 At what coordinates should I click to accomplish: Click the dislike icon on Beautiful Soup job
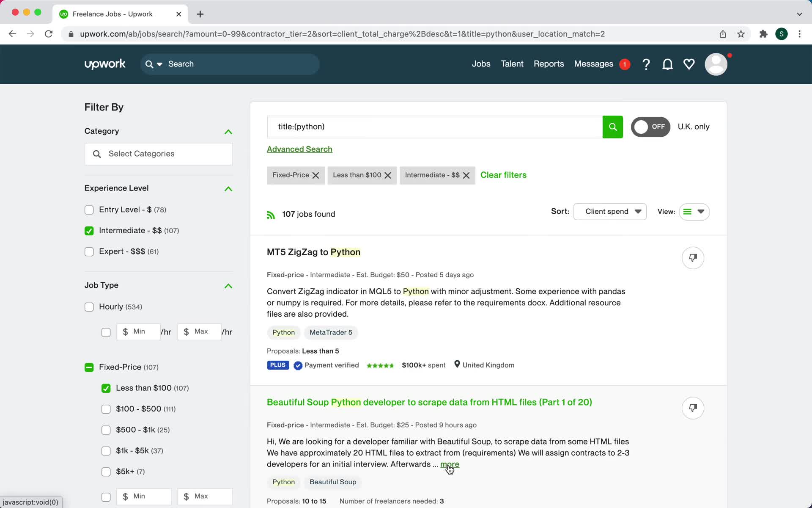(x=693, y=408)
